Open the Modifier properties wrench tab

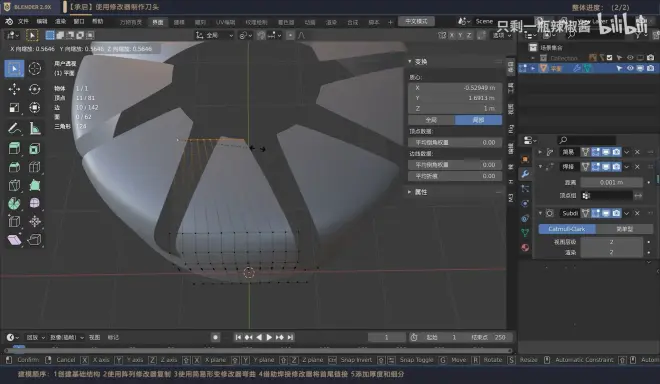525,174
